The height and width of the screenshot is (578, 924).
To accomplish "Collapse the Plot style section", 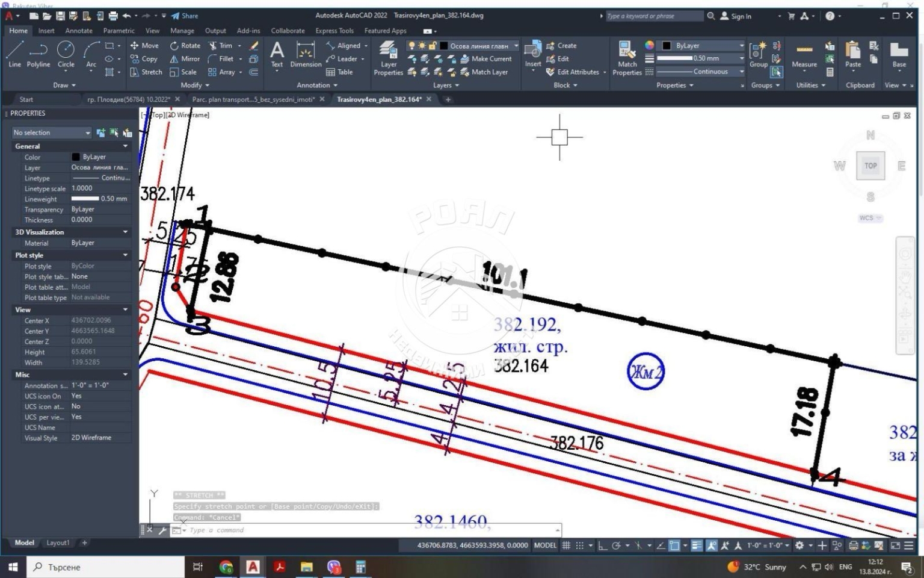I will pos(125,255).
